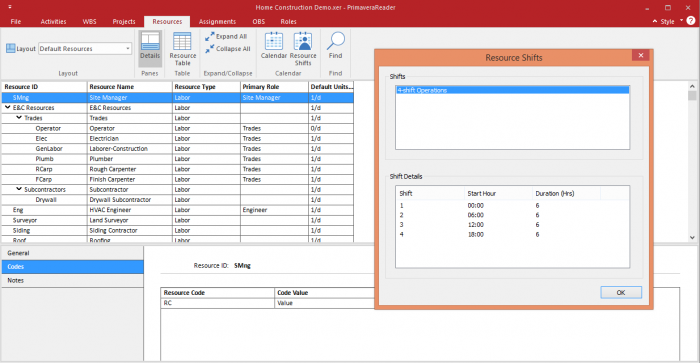The height and width of the screenshot is (363, 700).
Task: Open the OBS tab
Action: point(258,21)
